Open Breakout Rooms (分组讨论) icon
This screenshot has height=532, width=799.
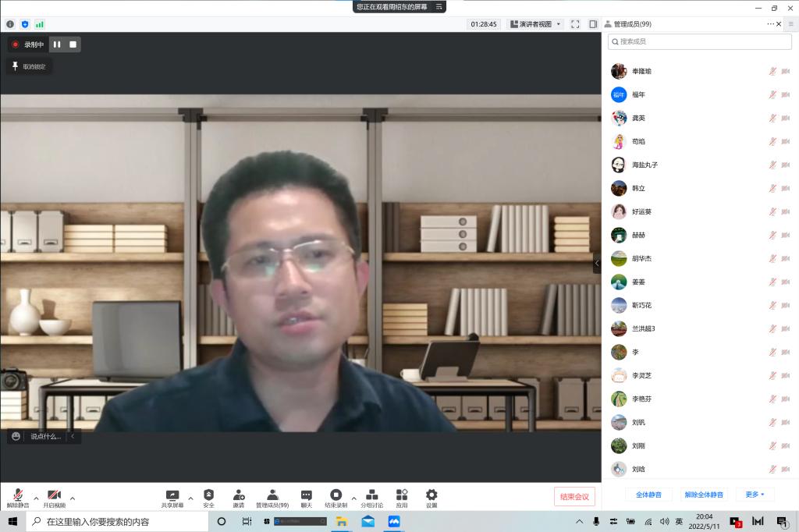[x=371, y=495]
